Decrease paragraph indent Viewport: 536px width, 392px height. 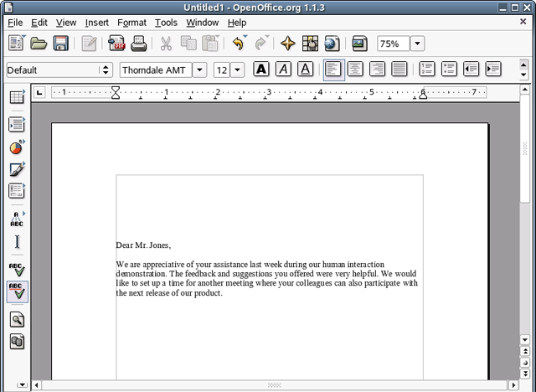coord(471,70)
